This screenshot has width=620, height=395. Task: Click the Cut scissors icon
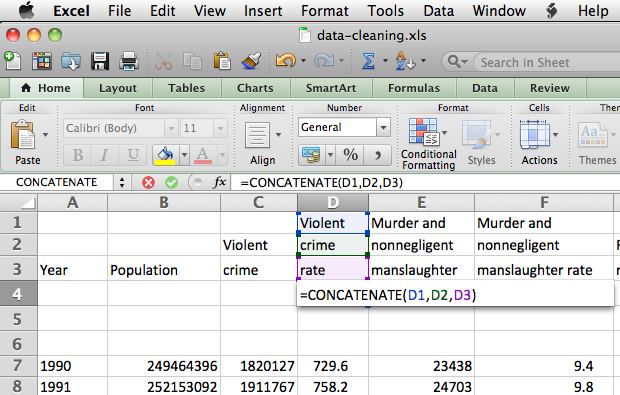tap(163, 61)
